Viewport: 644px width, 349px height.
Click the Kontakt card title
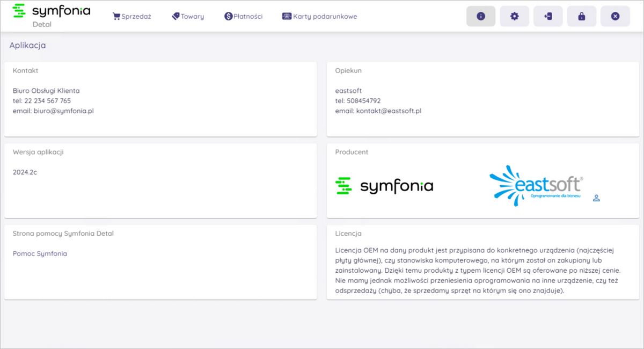point(26,70)
